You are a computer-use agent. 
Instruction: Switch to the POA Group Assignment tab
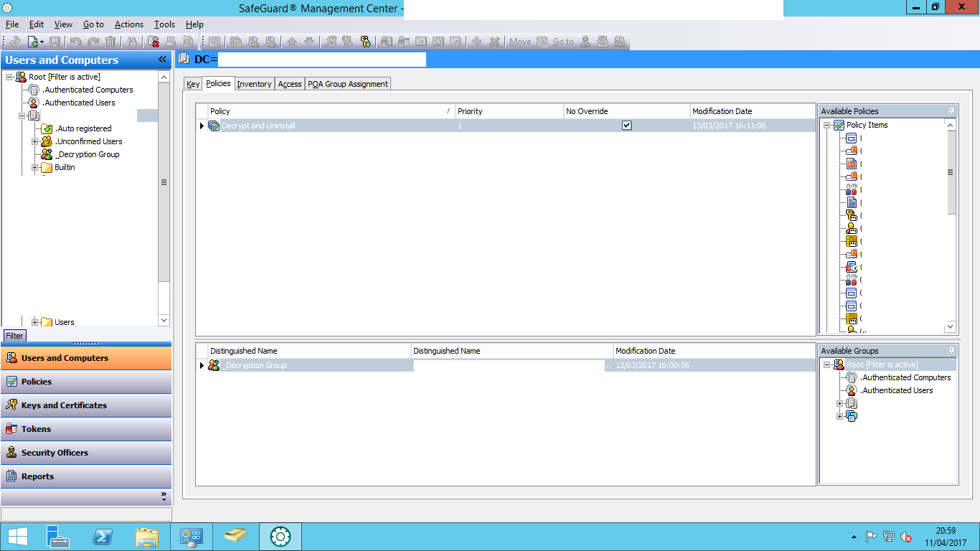tap(348, 84)
